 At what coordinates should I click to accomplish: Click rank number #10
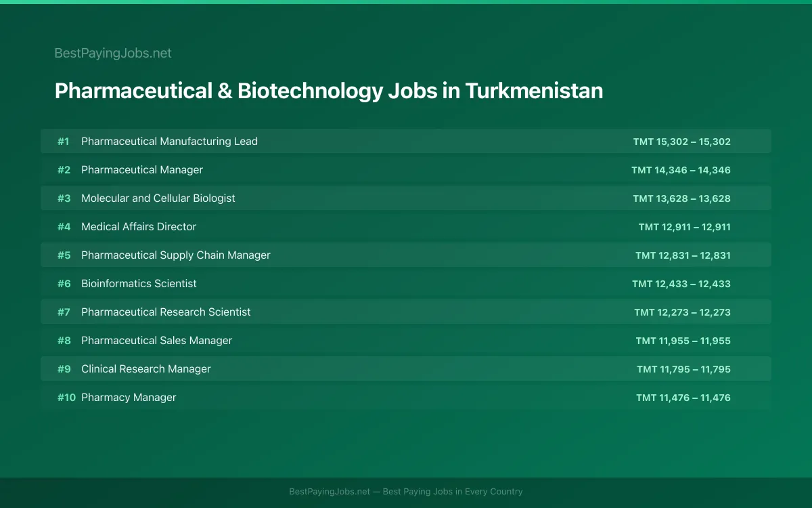coord(66,398)
